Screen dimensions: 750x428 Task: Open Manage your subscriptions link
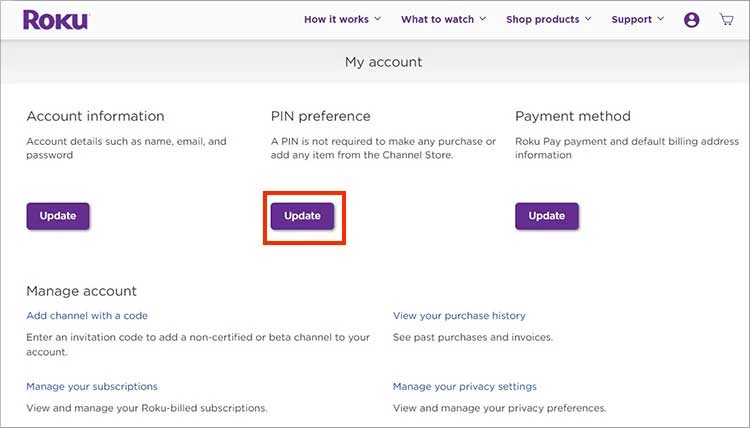92,386
